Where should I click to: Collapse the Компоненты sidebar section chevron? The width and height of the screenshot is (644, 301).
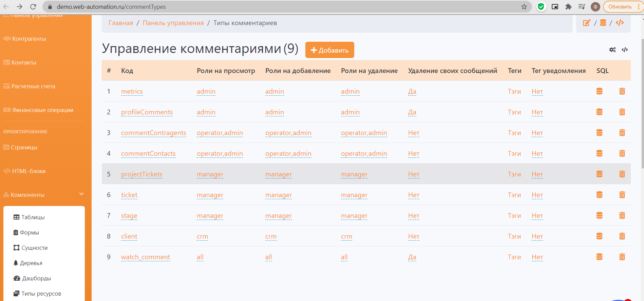pyautogui.click(x=81, y=194)
